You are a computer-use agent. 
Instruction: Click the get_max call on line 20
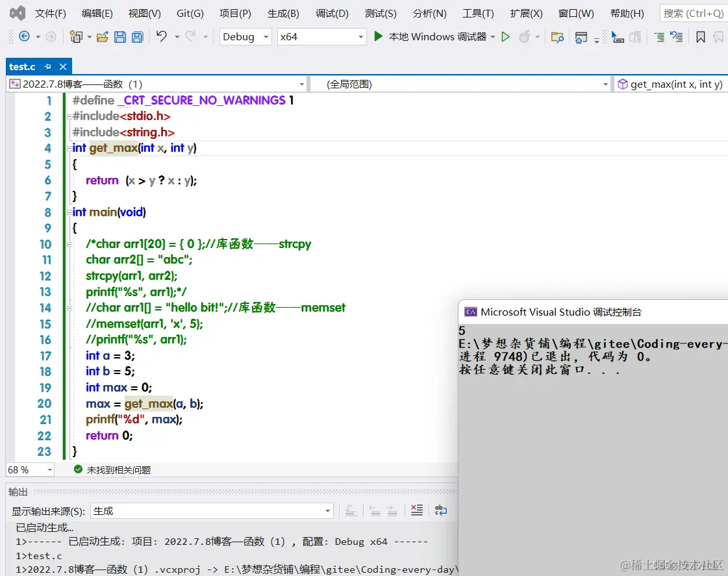click(x=148, y=404)
